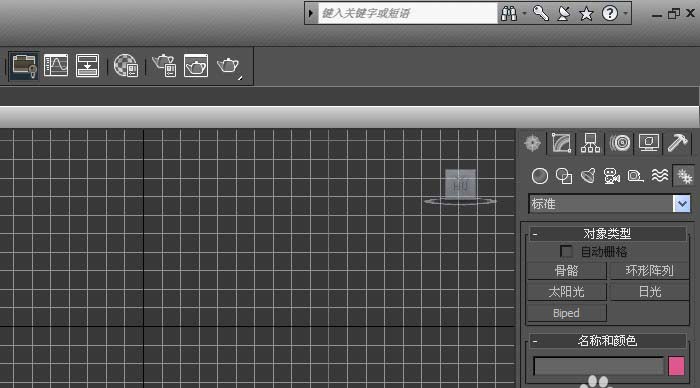This screenshot has height=388, width=700.
Task: Open the Favorites star icon
Action: point(586,13)
